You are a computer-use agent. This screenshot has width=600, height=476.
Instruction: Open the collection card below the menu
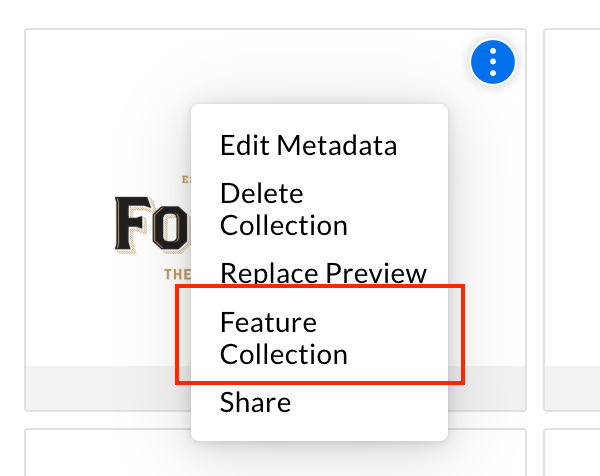[100, 455]
